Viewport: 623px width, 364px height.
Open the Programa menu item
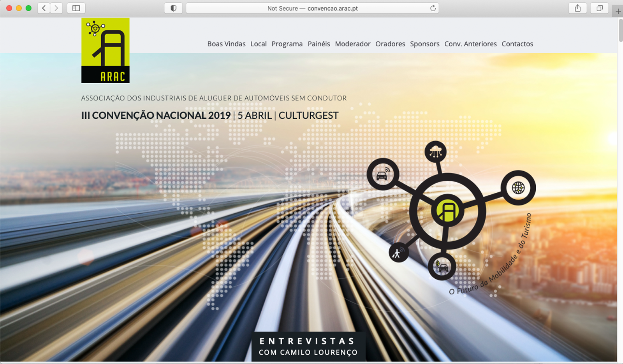(x=287, y=44)
